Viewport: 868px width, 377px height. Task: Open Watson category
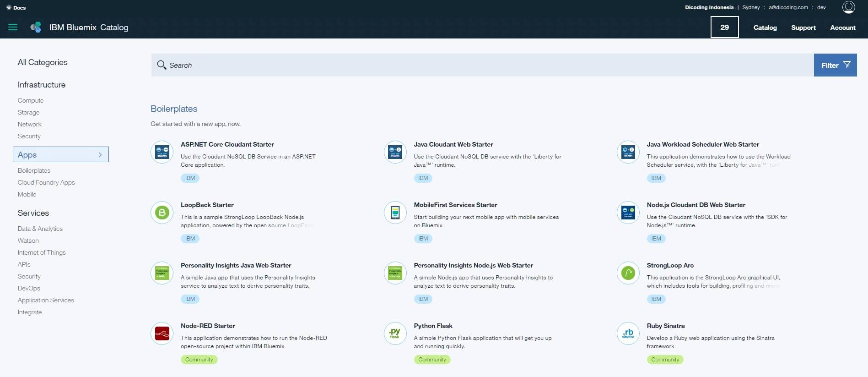(28, 240)
